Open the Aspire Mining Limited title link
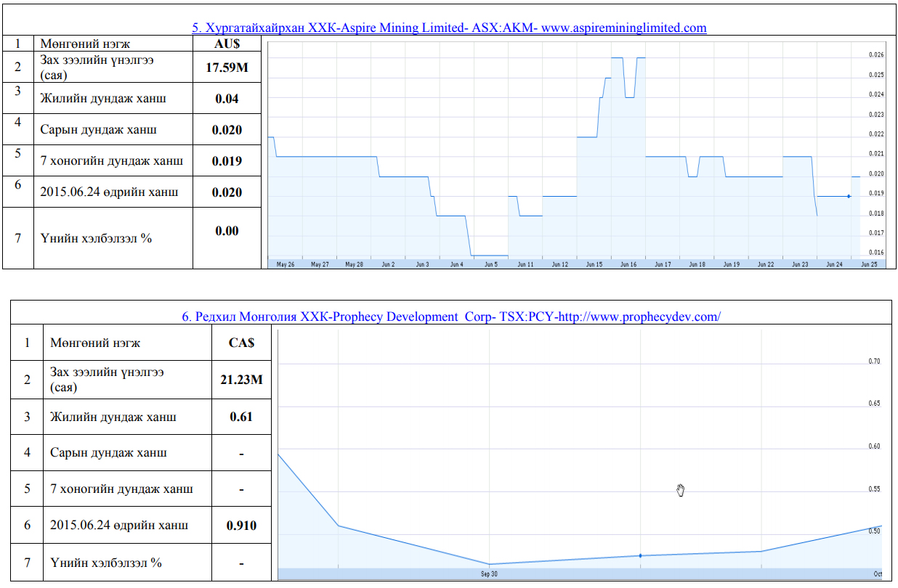 point(449,28)
